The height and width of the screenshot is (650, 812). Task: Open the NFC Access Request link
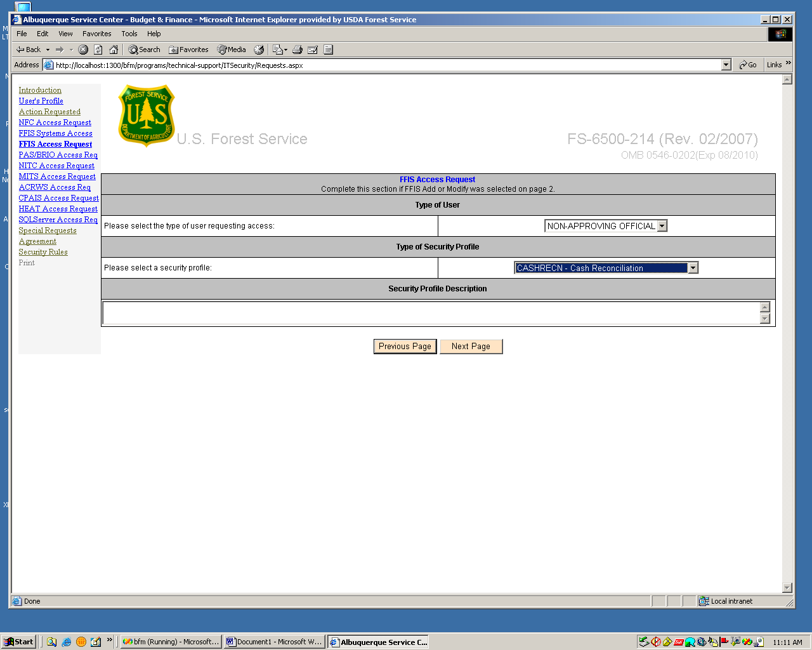click(x=55, y=123)
